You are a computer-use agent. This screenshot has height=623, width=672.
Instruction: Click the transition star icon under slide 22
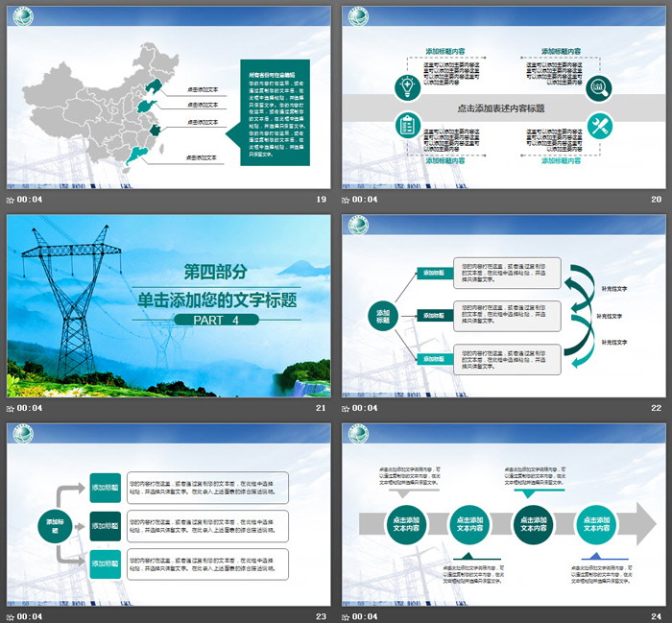347,408
